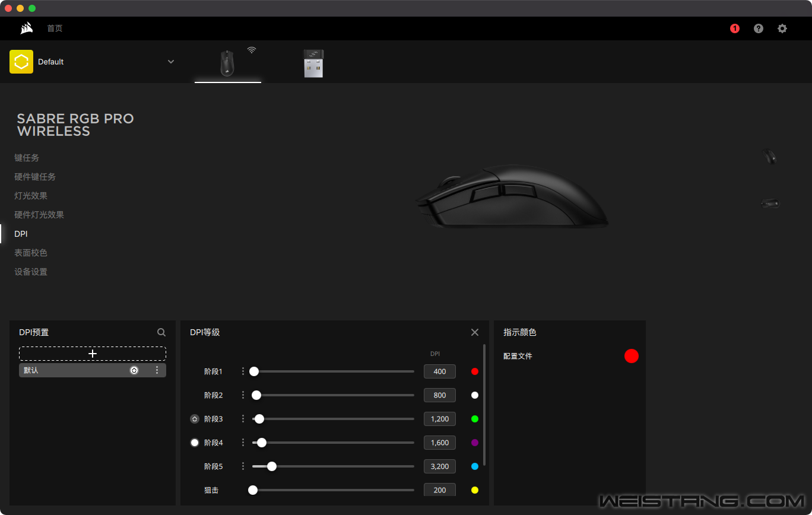Open the 表面校色 menu item
The width and height of the screenshot is (812, 515).
click(31, 253)
